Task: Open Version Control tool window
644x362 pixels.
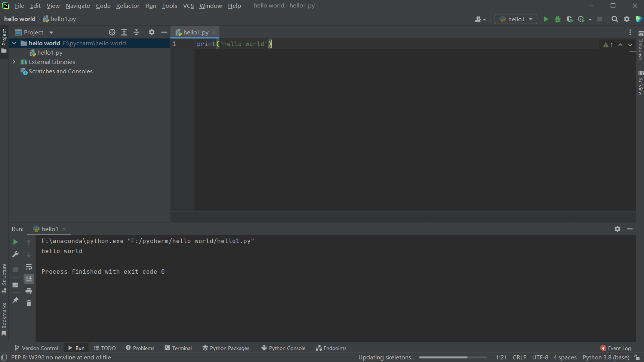Action: coord(36,348)
